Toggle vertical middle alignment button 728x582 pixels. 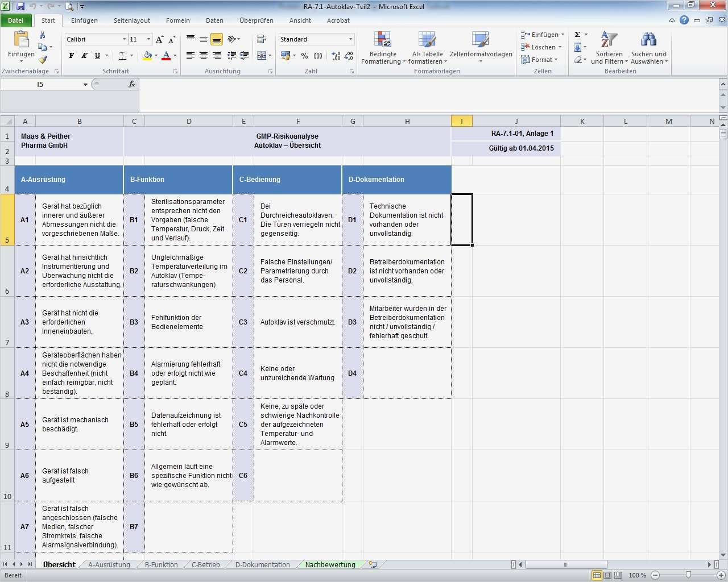pos(204,39)
